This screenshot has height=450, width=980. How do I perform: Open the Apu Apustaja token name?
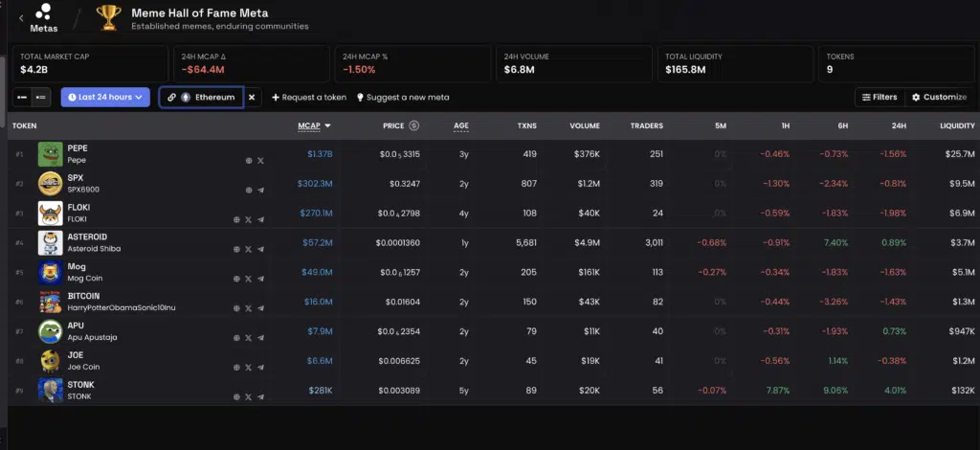pyautogui.click(x=92, y=337)
